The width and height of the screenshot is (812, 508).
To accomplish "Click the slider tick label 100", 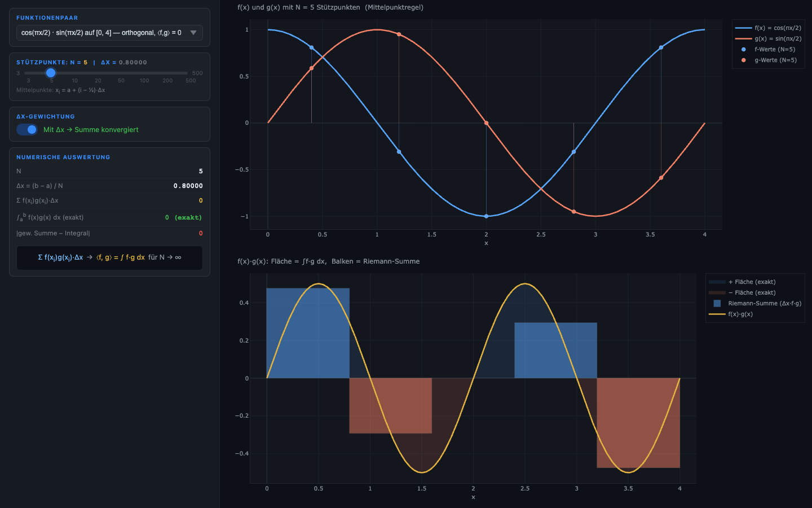I will [144, 81].
